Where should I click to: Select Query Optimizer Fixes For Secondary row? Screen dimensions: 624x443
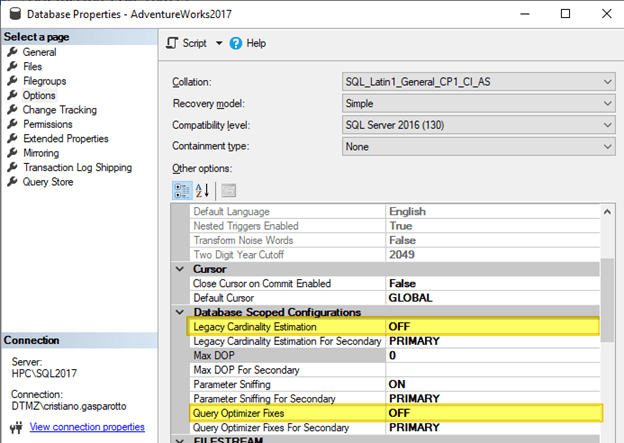(395, 427)
